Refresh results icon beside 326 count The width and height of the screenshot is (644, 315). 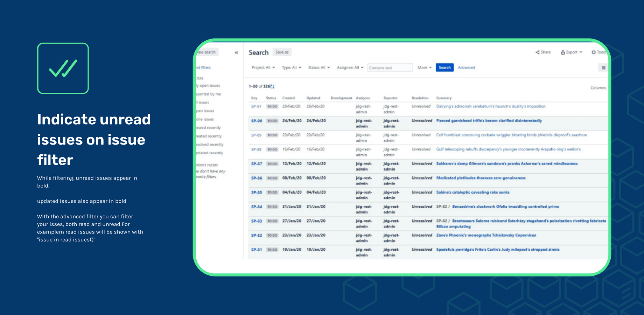(x=272, y=86)
